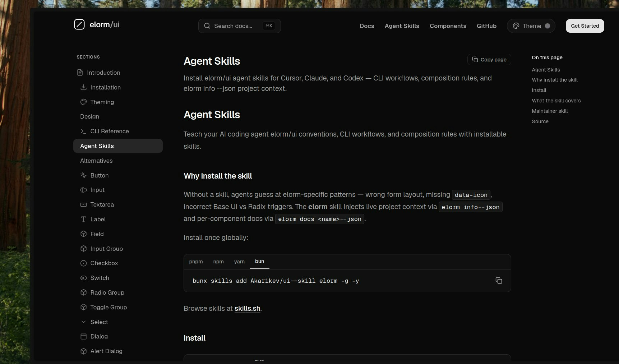Image resolution: width=619 pixels, height=364 pixels.
Task: Click the Copy page button label
Action: [x=493, y=60]
